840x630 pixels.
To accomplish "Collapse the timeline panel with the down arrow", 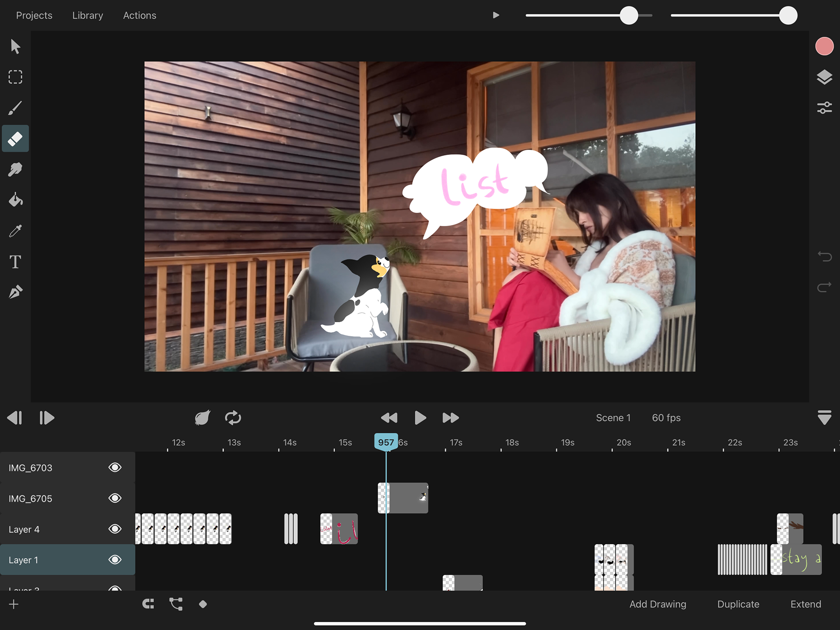I will 824,418.
